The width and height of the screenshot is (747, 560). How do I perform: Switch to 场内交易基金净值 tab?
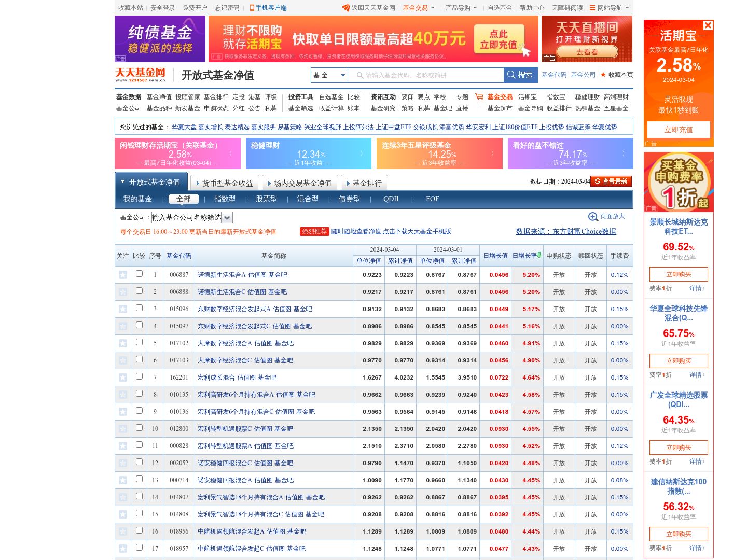point(300,183)
